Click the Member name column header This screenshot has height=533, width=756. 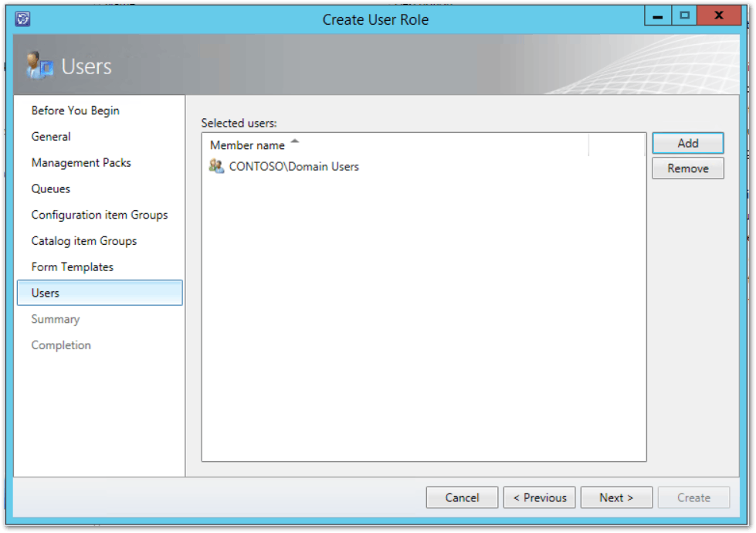click(395, 144)
